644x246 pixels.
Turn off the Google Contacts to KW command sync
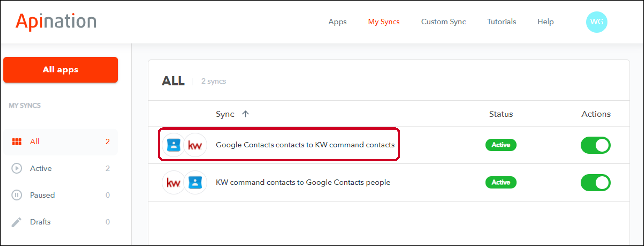(595, 145)
